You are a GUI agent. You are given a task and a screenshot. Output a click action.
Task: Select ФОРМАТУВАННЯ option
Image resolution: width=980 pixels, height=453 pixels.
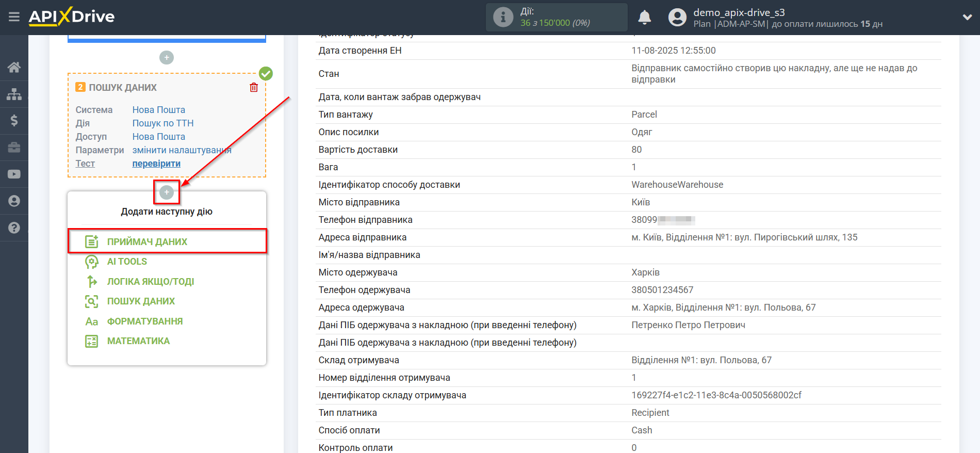145,321
